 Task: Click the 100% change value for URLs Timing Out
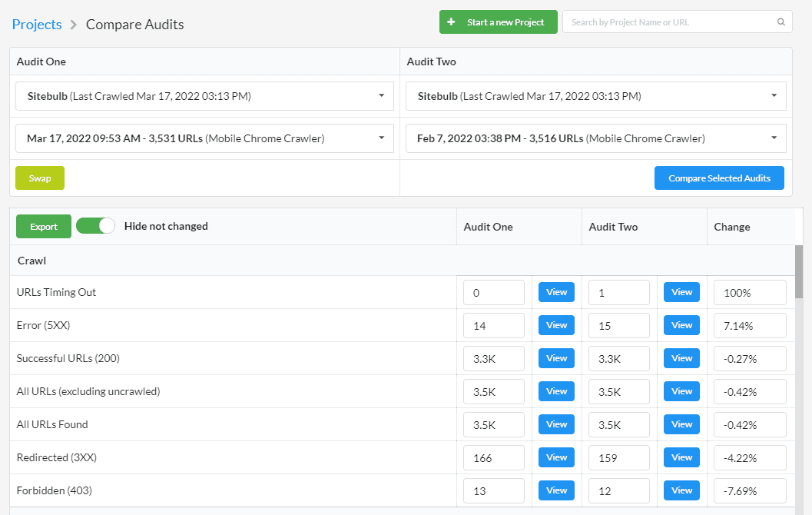pyautogui.click(x=750, y=293)
